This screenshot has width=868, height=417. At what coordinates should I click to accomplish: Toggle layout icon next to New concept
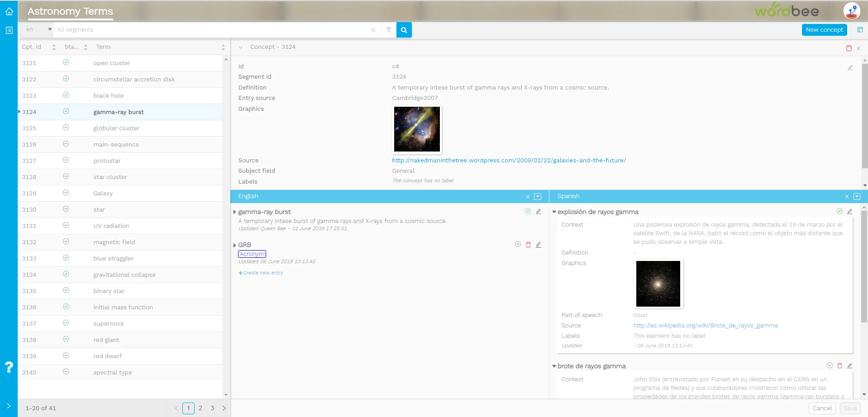[860, 30]
